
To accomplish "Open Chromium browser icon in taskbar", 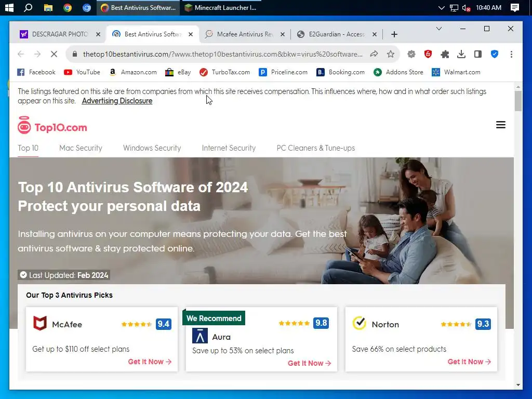I will click(x=87, y=7).
